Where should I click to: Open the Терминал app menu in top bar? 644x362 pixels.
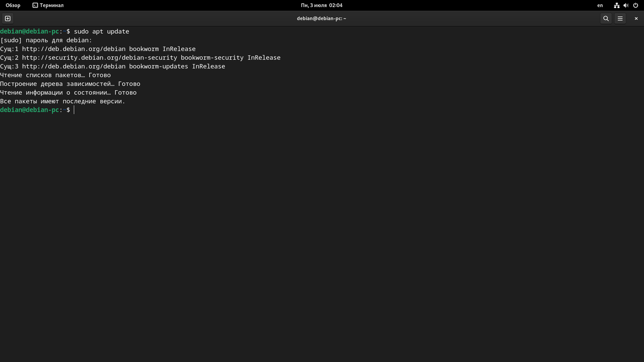[x=48, y=5]
